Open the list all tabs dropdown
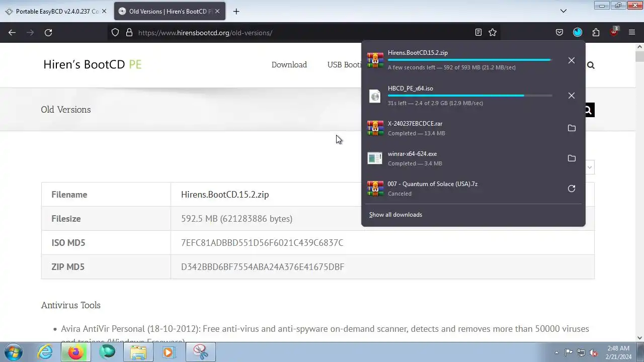 coord(563,11)
